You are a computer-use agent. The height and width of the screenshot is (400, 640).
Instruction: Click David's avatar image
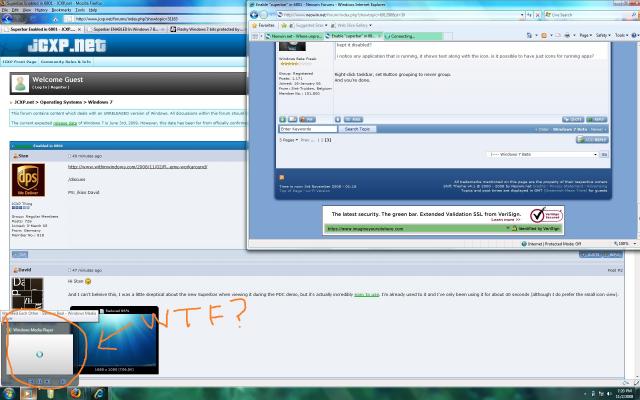pos(27,293)
